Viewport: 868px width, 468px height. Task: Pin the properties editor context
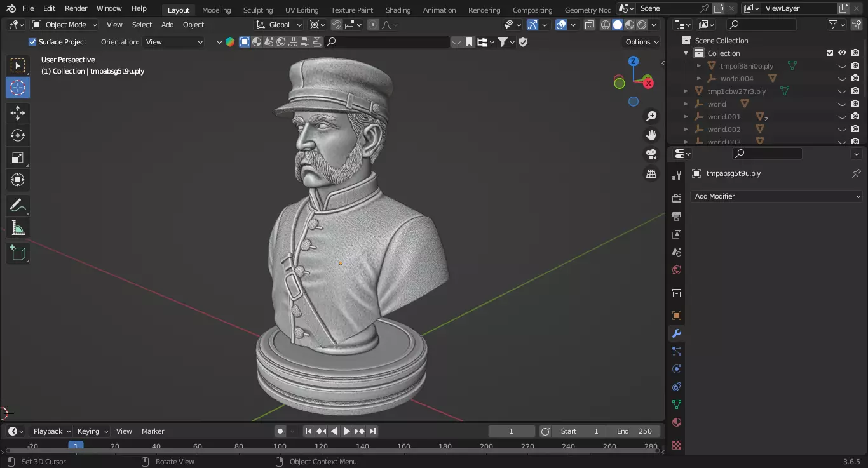click(x=856, y=173)
